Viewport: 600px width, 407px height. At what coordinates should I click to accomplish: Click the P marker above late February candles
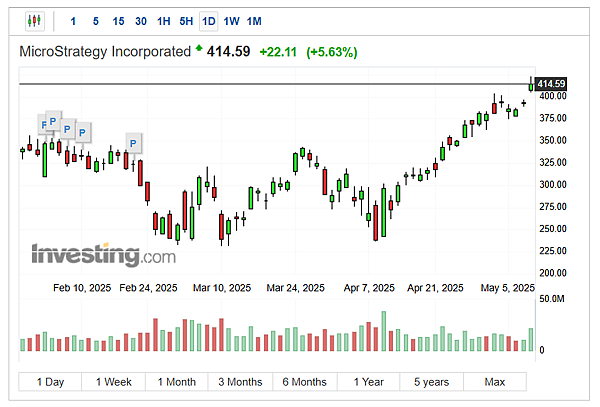pos(133,143)
